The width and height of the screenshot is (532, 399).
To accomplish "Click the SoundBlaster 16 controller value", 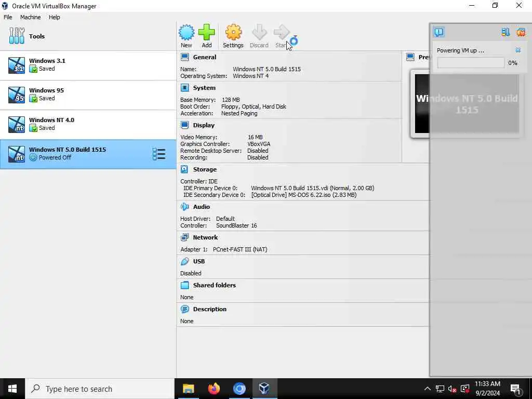I will [x=236, y=225].
